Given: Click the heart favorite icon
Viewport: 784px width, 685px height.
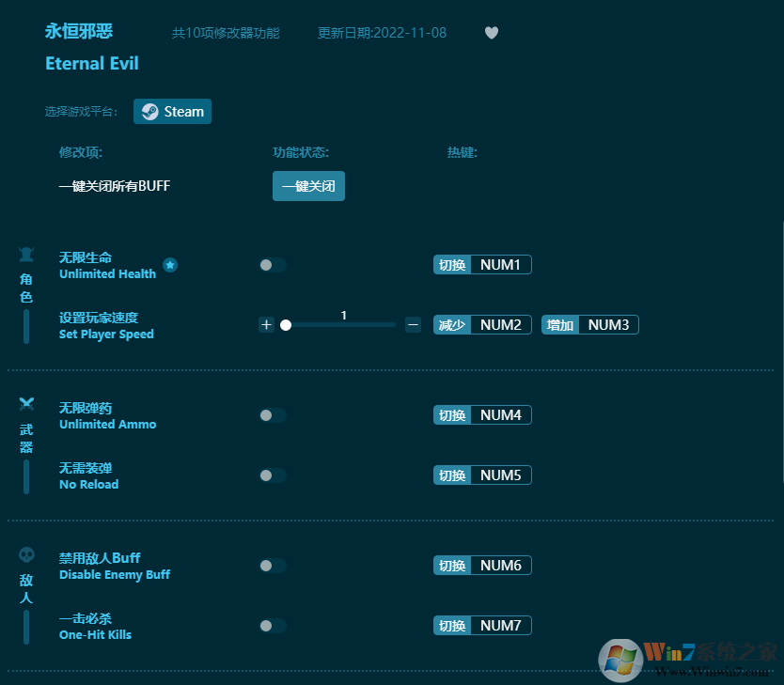Looking at the screenshot, I should pos(492,33).
